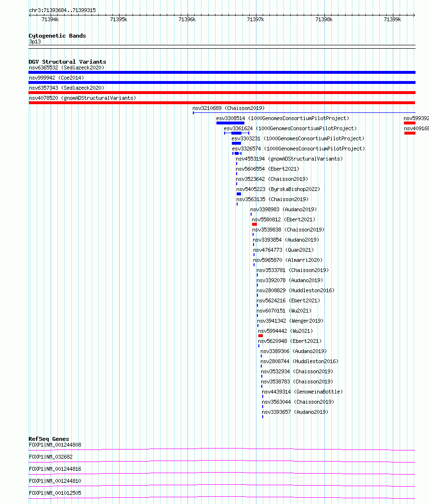Open nsv4764773 (Quan2021) variant
429x504 pixels.
tap(283, 250)
